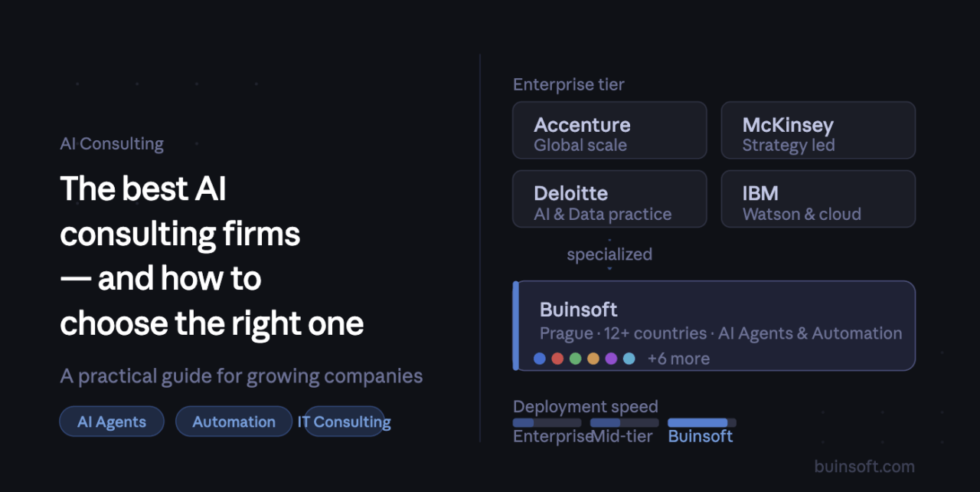Open the McKinsey card
The height and width of the screenshot is (492, 980).
[818, 130]
